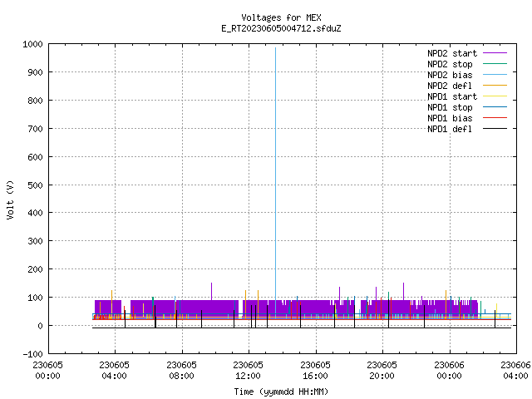Click the y-axis value 300
Viewport: 532px width, 399px height.
pos(35,241)
